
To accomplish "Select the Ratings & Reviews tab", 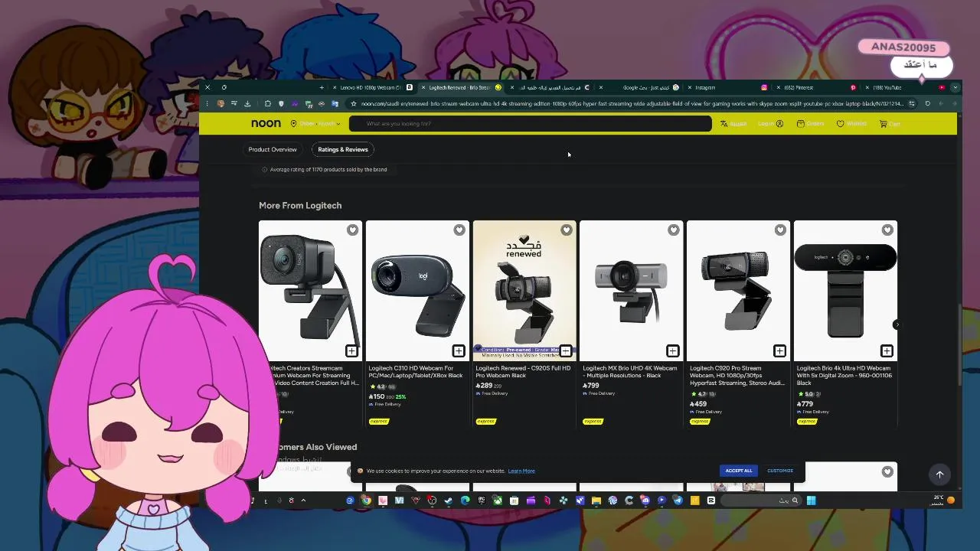I will (x=343, y=149).
